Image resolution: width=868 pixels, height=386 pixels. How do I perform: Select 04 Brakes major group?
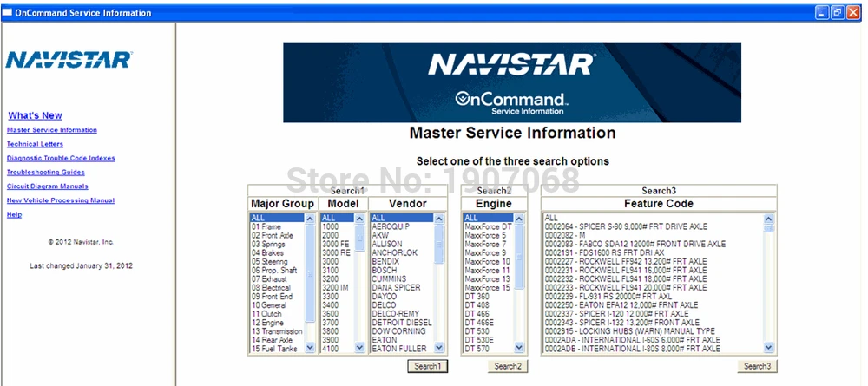(x=278, y=252)
